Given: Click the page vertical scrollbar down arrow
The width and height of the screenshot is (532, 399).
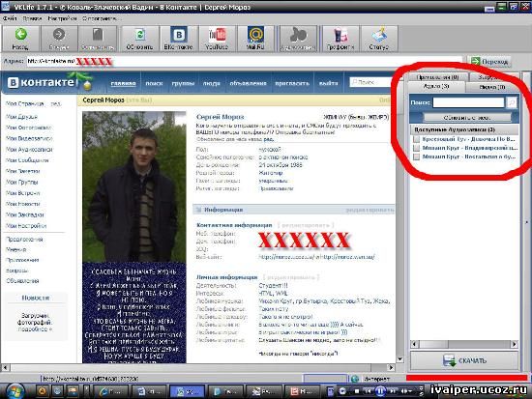Looking at the screenshot, I should coord(400,359).
